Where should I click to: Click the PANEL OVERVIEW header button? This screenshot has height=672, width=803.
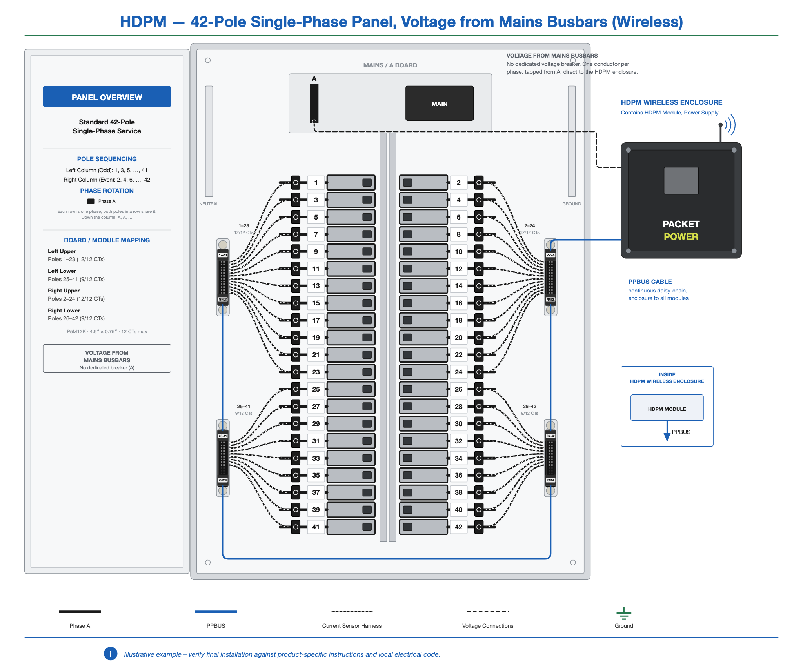107,96
